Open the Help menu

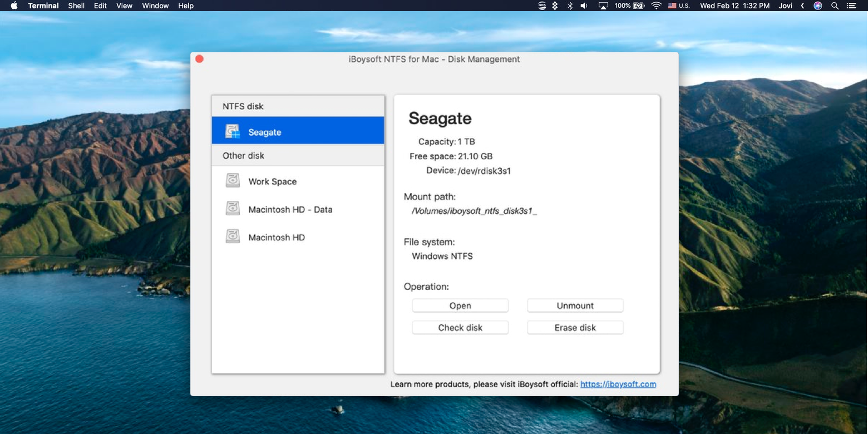tap(186, 6)
